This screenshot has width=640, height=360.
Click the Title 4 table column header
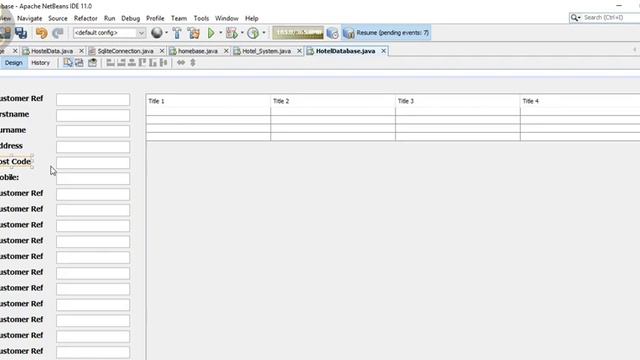[x=580, y=101]
